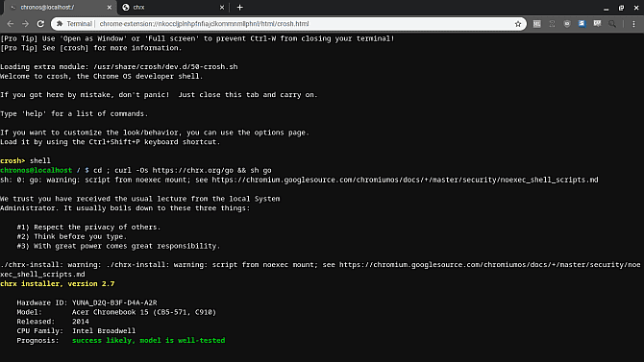Click the Released value '2014'
Screen dimensions: 644x362
tap(81, 322)
